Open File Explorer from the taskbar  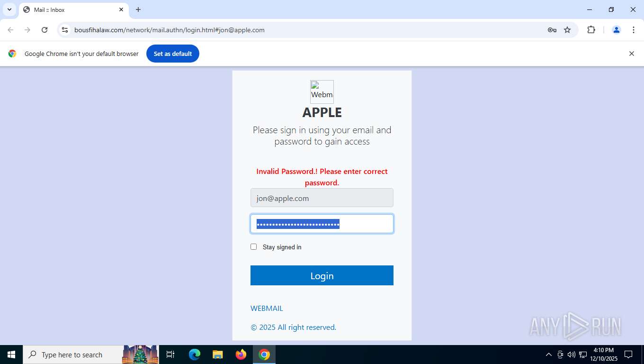click(x=217, y=355)
